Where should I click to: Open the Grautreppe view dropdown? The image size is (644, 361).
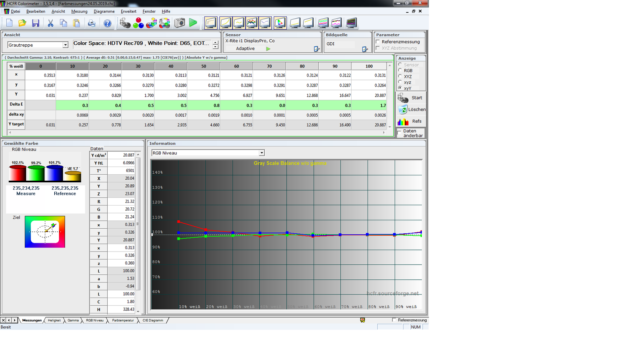65,45
